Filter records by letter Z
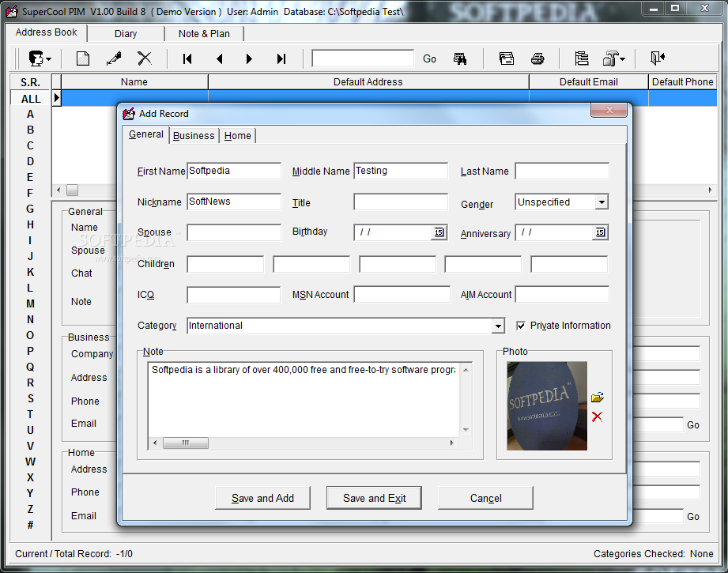Image resolution: width=728 pixels, height=573 pixels. point(30,509)
